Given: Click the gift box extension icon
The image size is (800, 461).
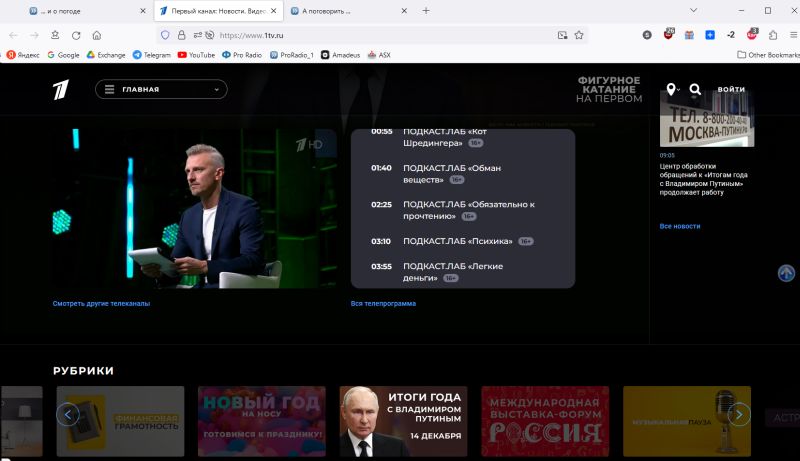Looking at the screenshot, I should click(x=689, y=35).
